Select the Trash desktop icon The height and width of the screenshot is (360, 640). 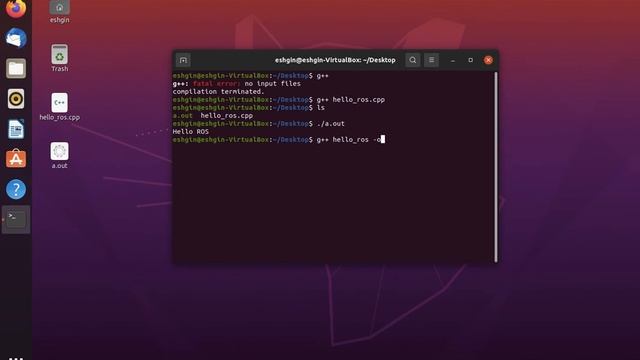coord(60,58)
